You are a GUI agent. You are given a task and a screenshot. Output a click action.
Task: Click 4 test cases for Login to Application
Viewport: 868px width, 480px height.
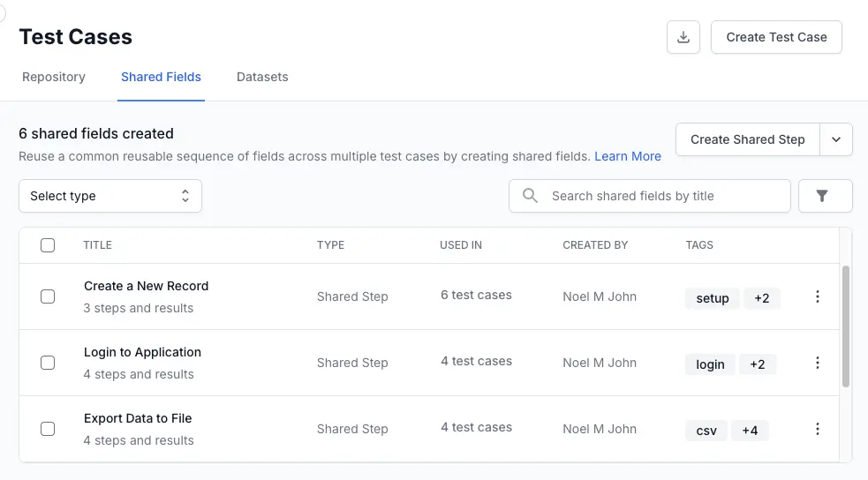pyautogui.click(x=476, y=361)
